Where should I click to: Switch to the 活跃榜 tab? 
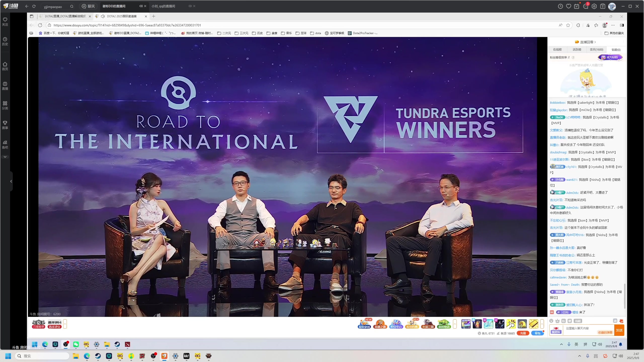[577, 50]
